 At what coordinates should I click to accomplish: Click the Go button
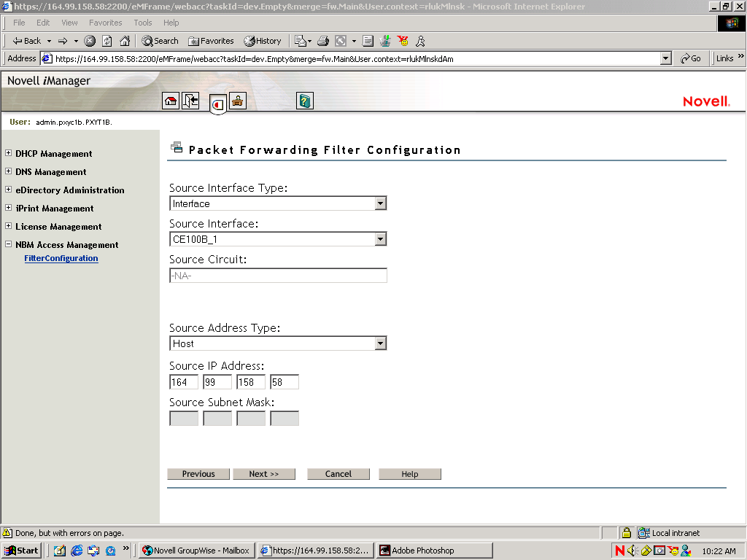[691, 58]
